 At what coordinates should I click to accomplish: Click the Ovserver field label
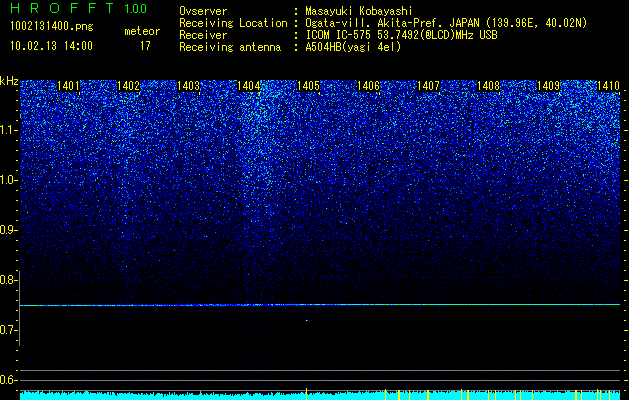point(203,11)
